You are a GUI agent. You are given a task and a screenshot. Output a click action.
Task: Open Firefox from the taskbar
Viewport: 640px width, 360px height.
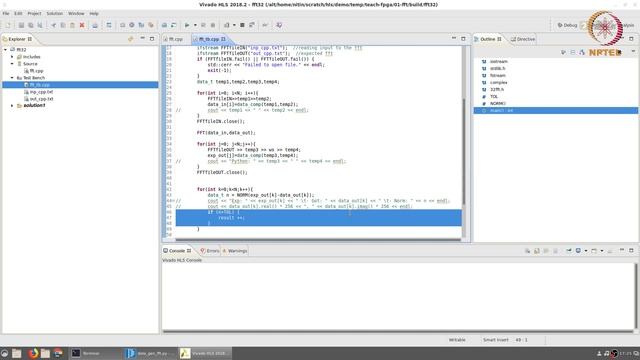coord(33,353)
